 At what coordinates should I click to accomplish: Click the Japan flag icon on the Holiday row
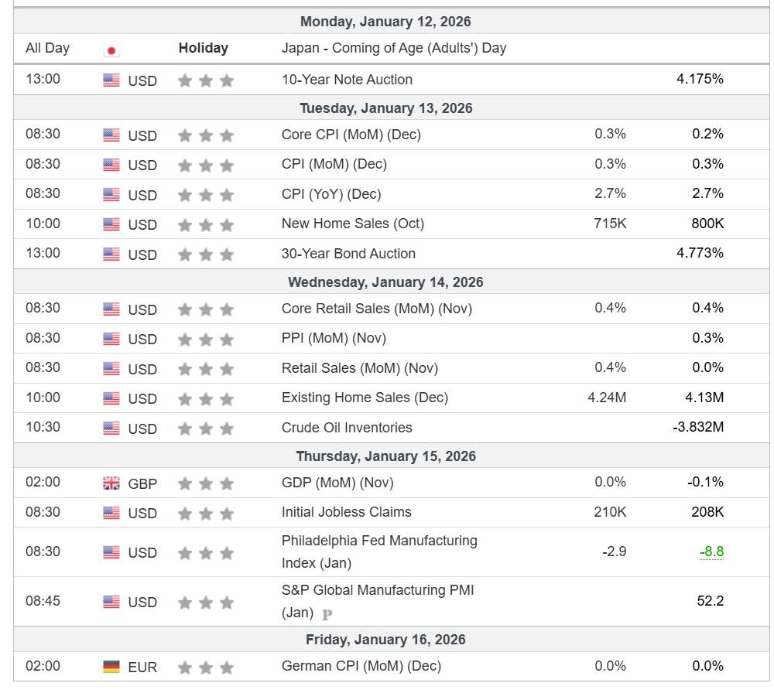tap(111, 51)
